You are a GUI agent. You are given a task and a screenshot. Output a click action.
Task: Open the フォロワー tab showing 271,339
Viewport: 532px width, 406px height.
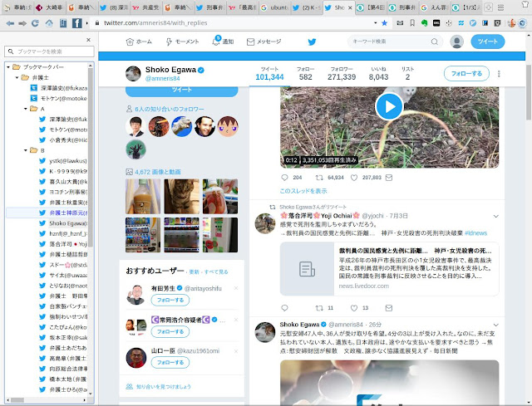[x=342, y=74]
